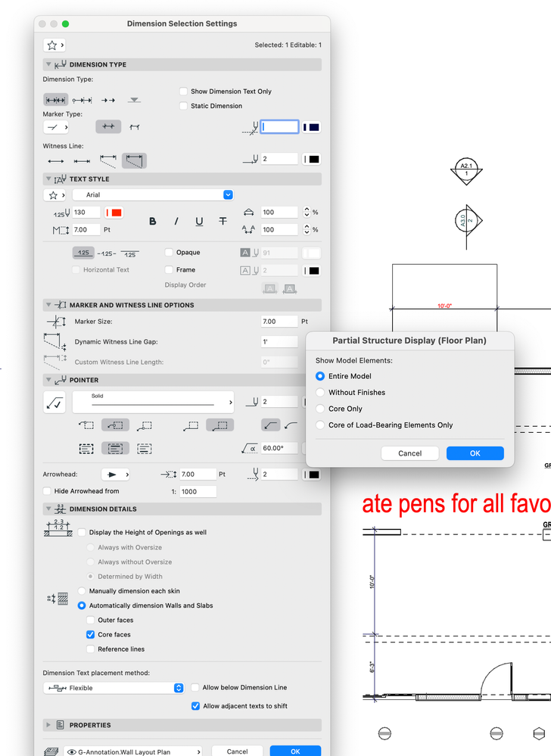Click the pointer angle 60.00° field
Image resolution: width=551 pixels, height=756 pixels.
coord(279,449)
